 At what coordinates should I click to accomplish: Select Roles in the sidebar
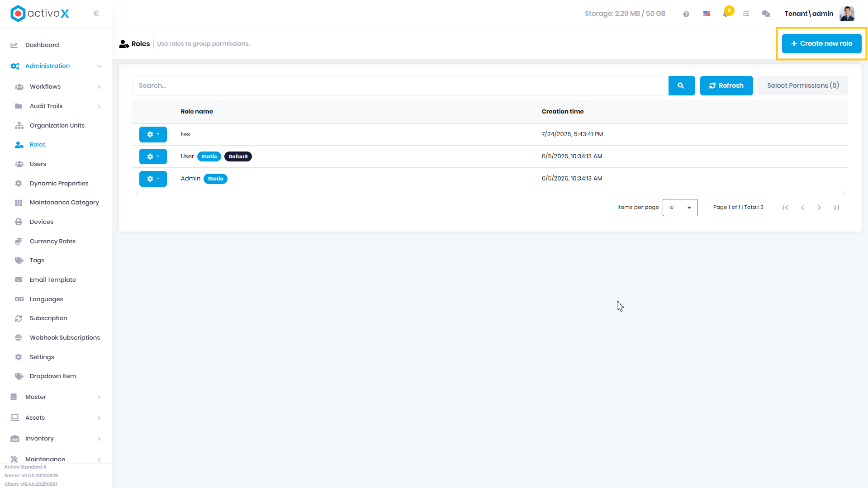click(x=38, y=145)
